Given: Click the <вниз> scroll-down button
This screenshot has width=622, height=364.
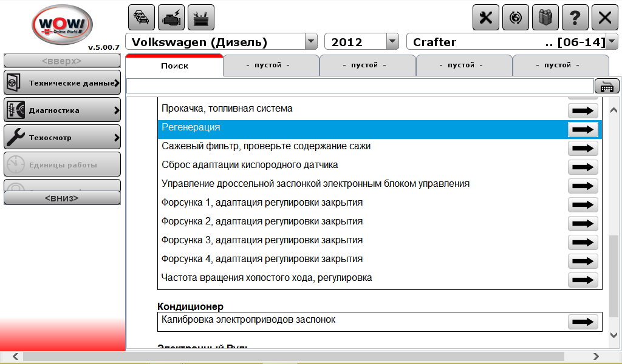Looking at the screenshot, I should (63, 198).
